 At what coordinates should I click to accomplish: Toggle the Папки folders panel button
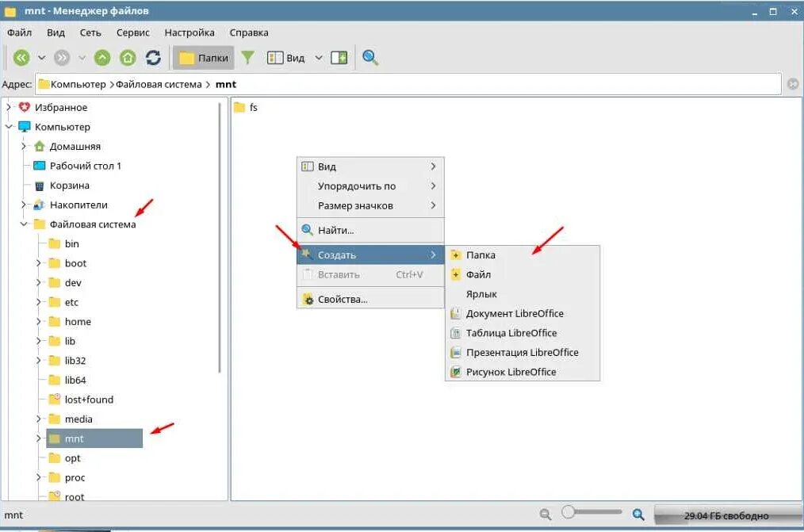(x=204, y=57)
